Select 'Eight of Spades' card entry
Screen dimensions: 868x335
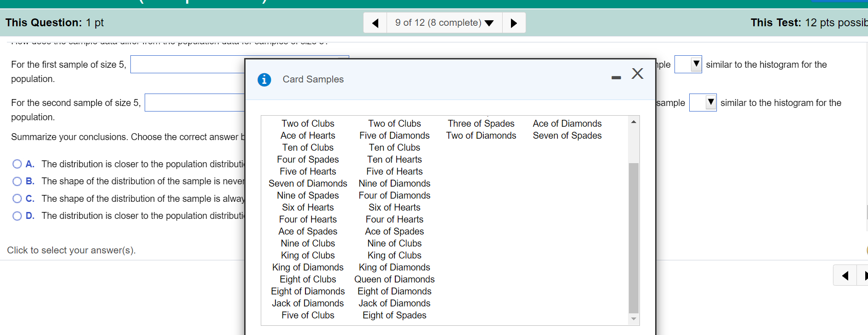click(394, 315)
